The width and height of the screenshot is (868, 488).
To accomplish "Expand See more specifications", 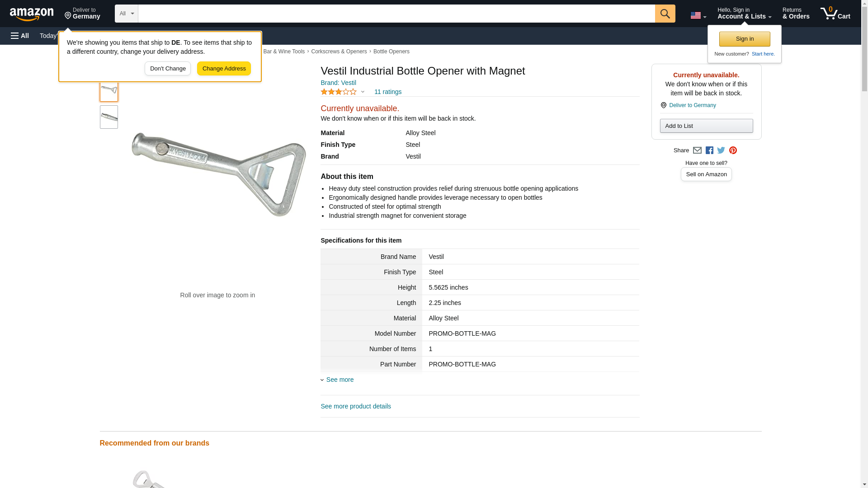I will tap(340, 380).
